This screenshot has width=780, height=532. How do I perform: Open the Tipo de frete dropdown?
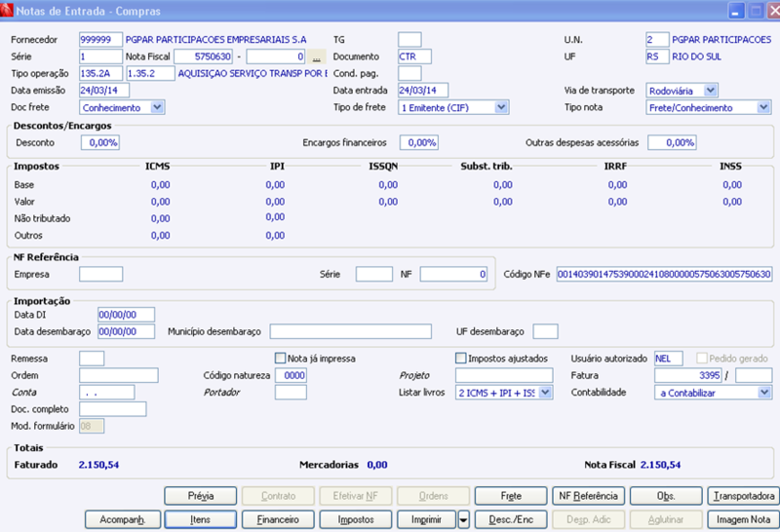click(x=501, y=107)
